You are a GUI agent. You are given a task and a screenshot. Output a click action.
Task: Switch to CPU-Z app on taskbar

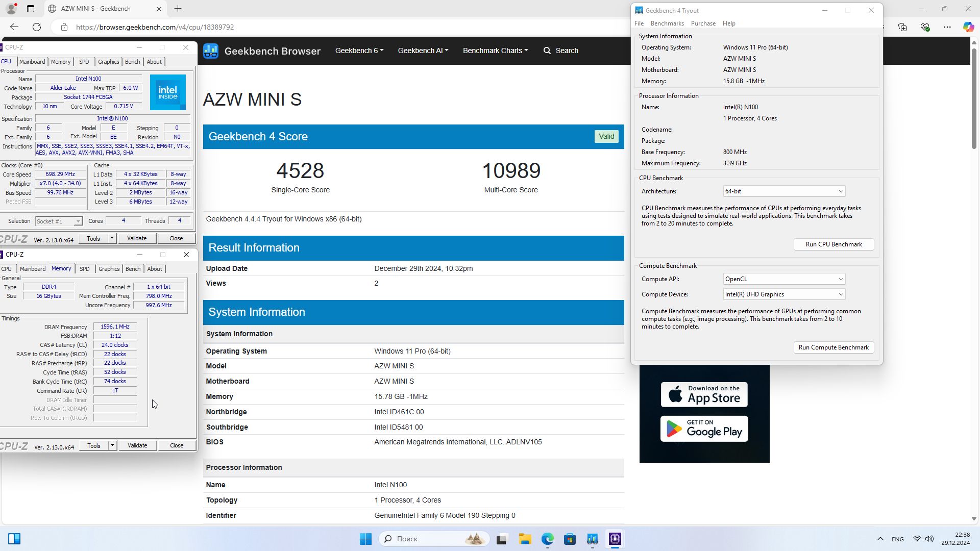click(615, 539)
